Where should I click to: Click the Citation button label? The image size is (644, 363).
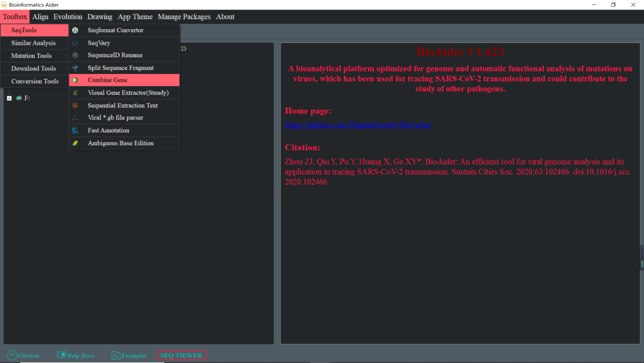(29, 356)
